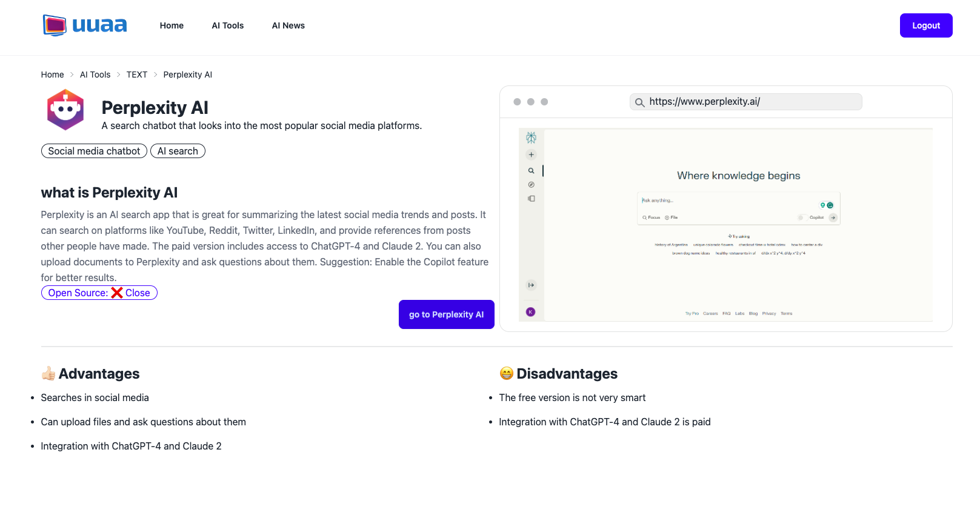Select the AI search tag
Image resolution: width=980 pixels, height=518 pixels.
click(178, 151)
